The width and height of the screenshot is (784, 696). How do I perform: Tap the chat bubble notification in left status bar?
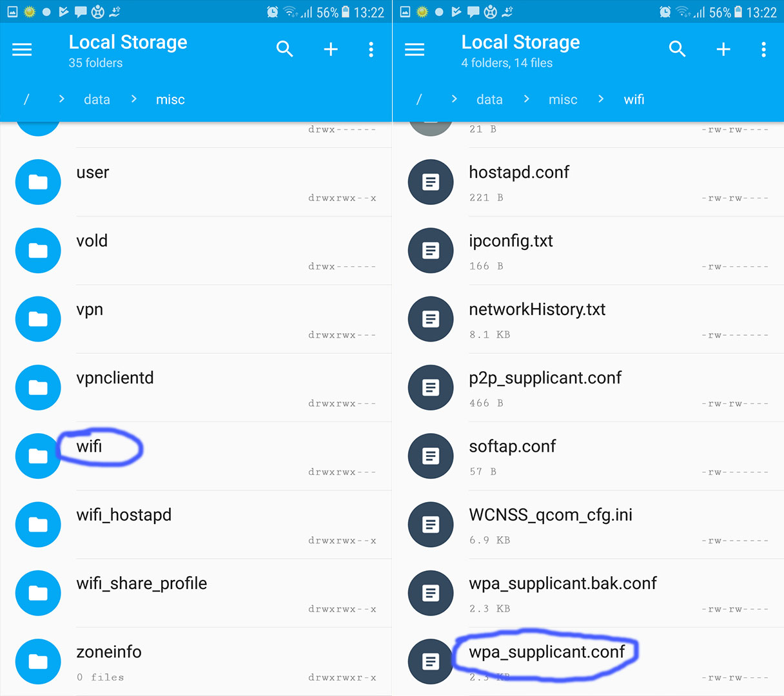click(81, 12)
